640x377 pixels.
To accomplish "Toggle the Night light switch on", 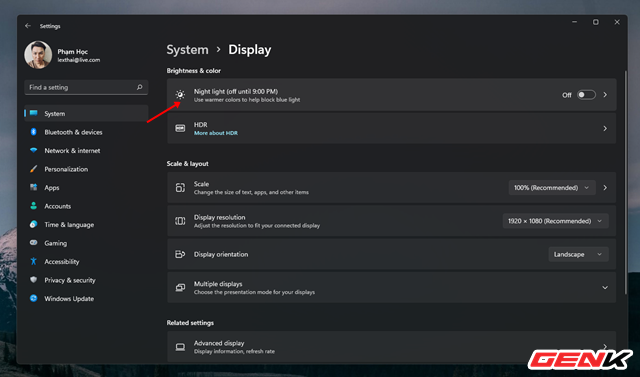I will click(586, 95).
